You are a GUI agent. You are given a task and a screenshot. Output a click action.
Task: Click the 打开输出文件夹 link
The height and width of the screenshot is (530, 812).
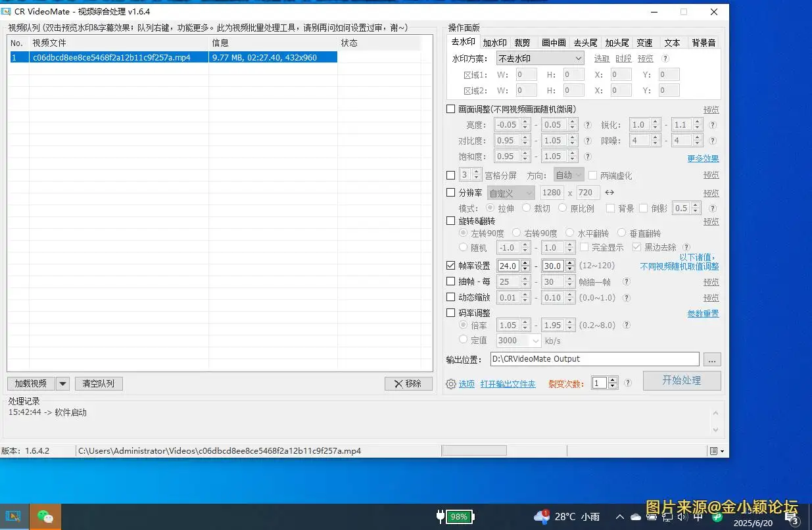point(508,384)
